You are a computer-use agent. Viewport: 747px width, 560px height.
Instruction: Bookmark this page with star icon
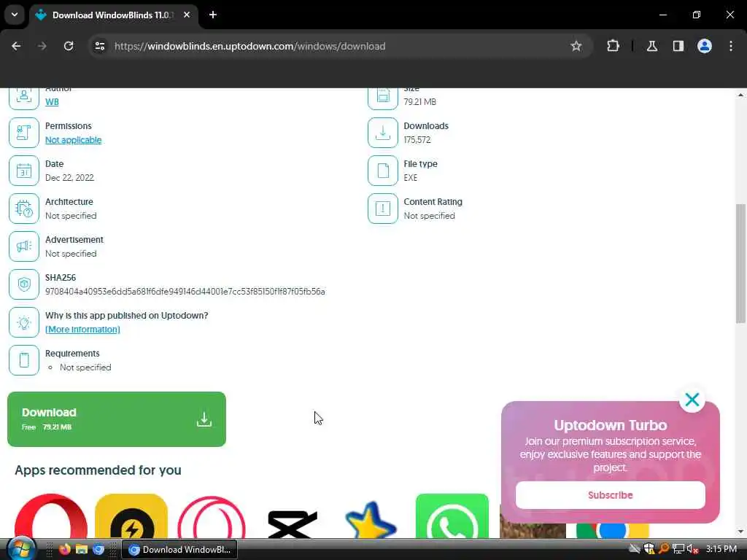tap(576, 46)
